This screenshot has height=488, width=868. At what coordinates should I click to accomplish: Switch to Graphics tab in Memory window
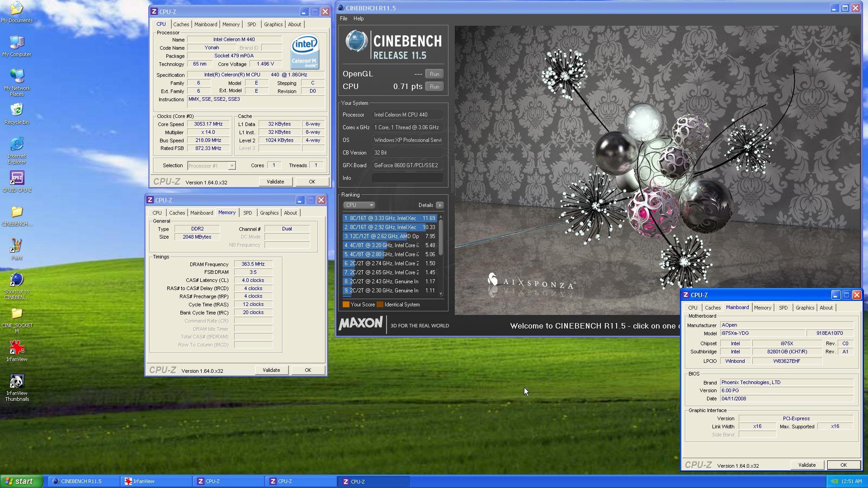pos(269,213)
